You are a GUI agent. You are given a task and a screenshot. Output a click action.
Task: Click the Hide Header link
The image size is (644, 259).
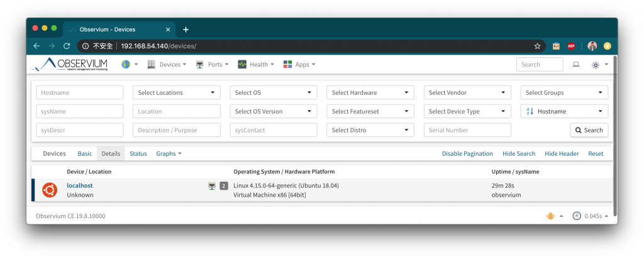pyautogui.click(x=562, y=153)
